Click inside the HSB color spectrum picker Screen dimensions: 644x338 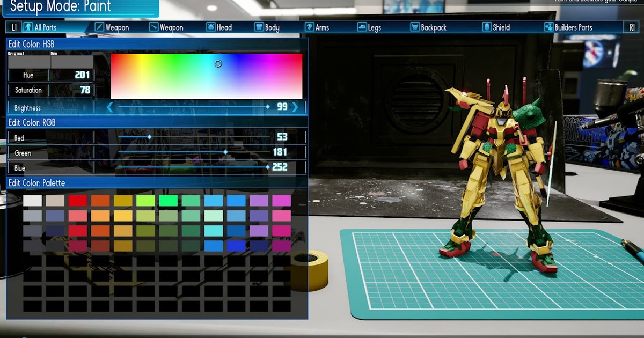(207, 76)
